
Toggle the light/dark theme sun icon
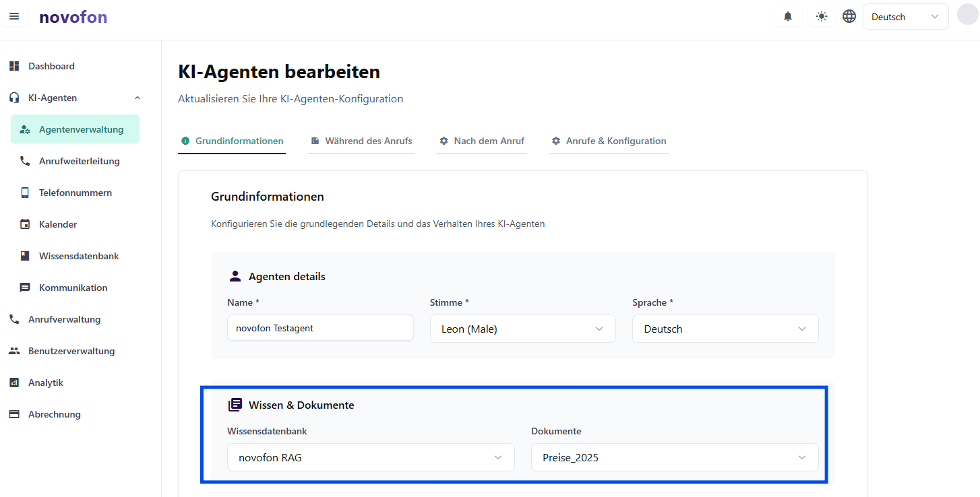[821, 17]
